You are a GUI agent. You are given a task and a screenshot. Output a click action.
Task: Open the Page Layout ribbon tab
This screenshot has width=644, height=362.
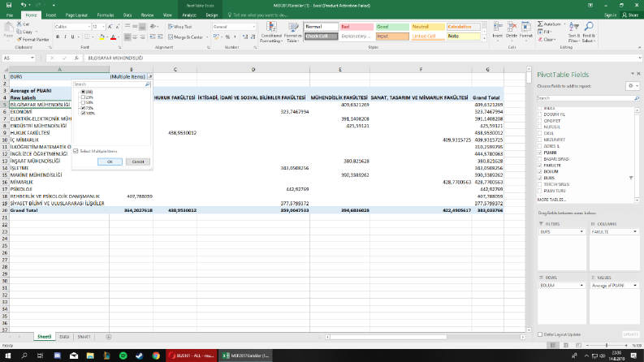click(76, 15)
